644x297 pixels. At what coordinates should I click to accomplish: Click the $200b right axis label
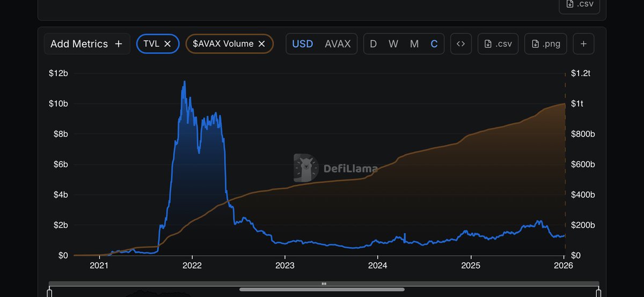pos(582,225)
